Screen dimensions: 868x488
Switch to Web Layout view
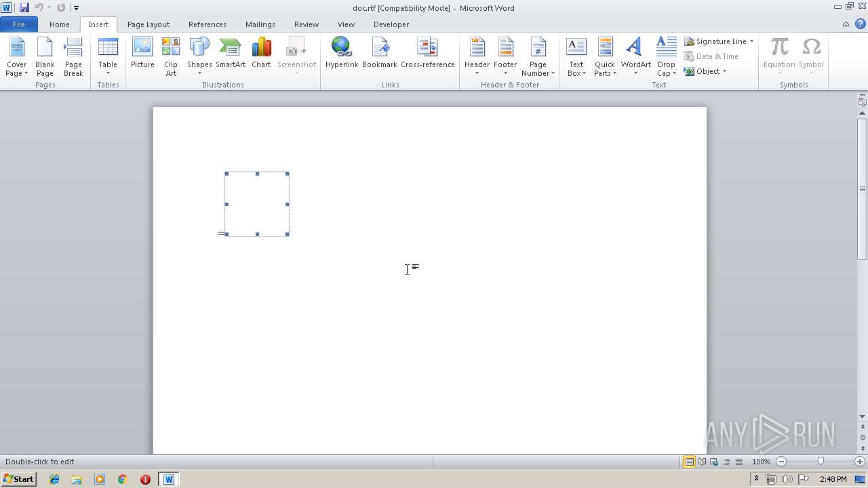pos(713,462)
